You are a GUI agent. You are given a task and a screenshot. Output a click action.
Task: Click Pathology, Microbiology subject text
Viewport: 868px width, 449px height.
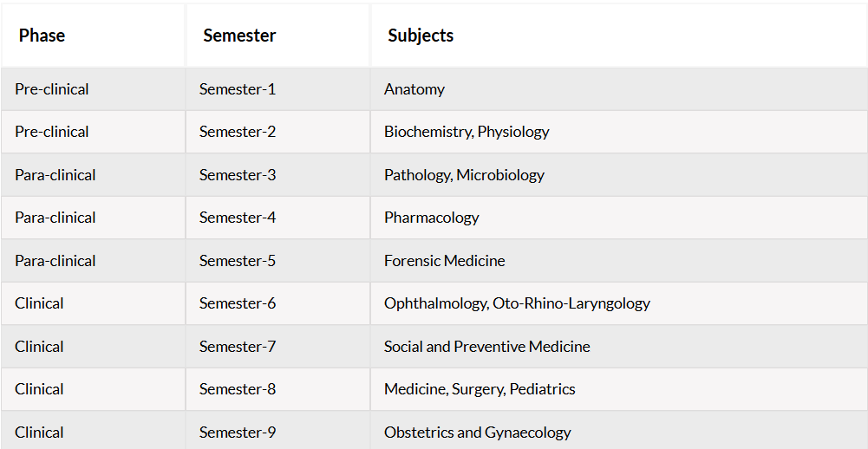pyautogui.click(x=464, y=175)
